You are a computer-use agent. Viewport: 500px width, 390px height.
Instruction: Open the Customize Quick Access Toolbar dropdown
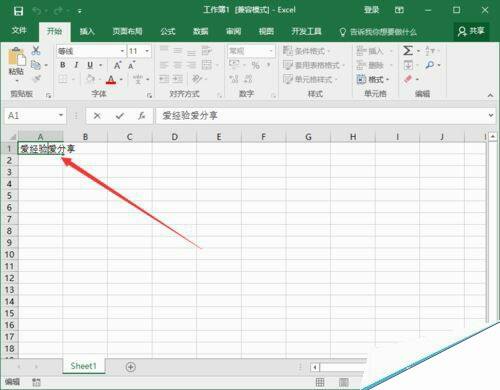(80, 11)
